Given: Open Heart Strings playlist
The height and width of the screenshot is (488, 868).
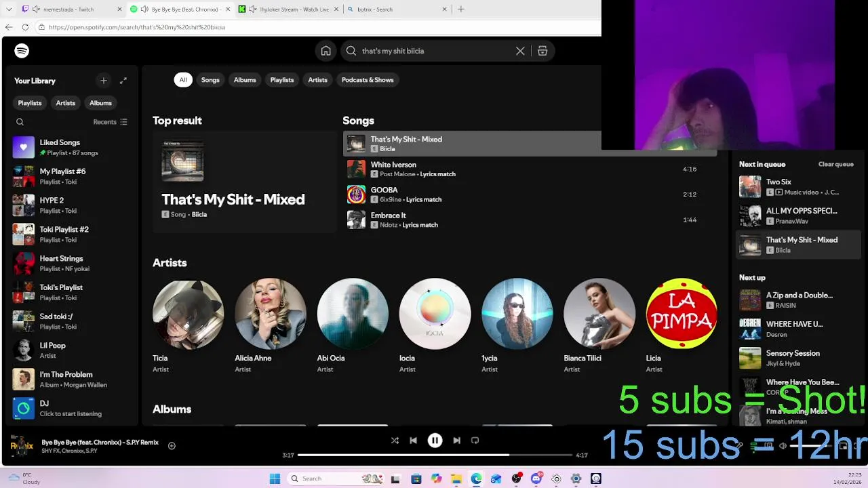Looking at the screenshot, I should pos(71,264).
